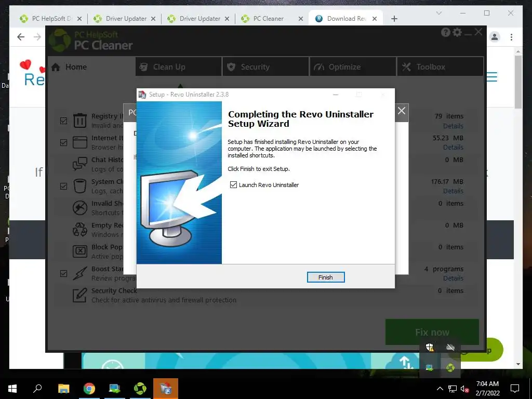Open Details link for 4 programs
532x399 pixels.
(x=453, y=278)
